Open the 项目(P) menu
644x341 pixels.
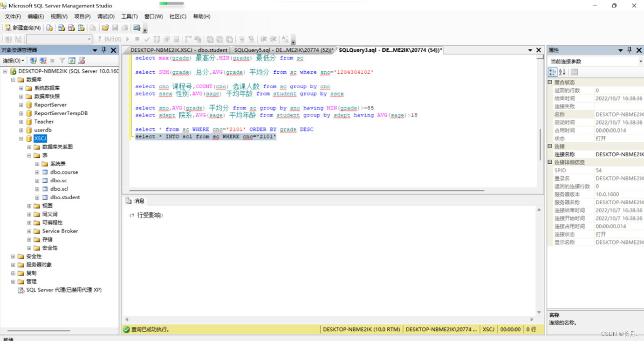tap(82, 16)
